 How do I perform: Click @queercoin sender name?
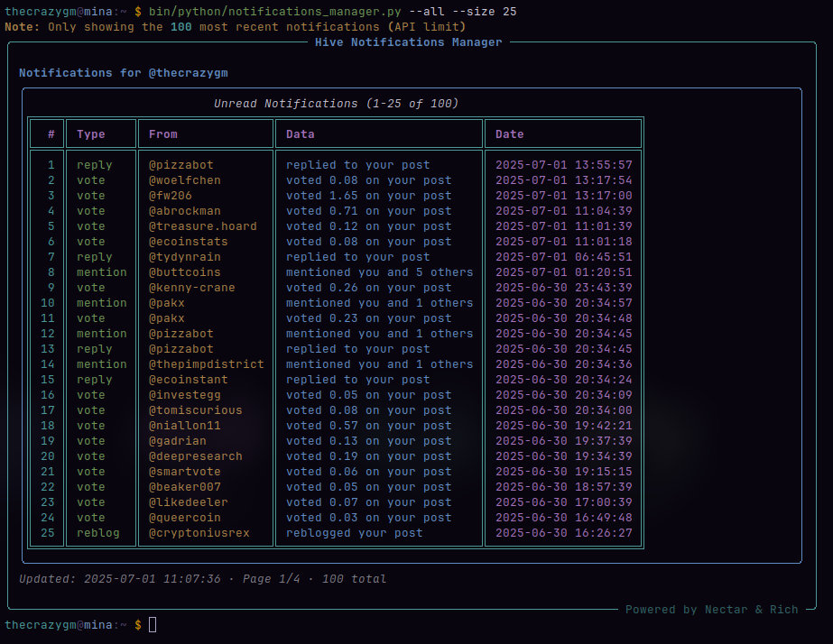(185, 518)
